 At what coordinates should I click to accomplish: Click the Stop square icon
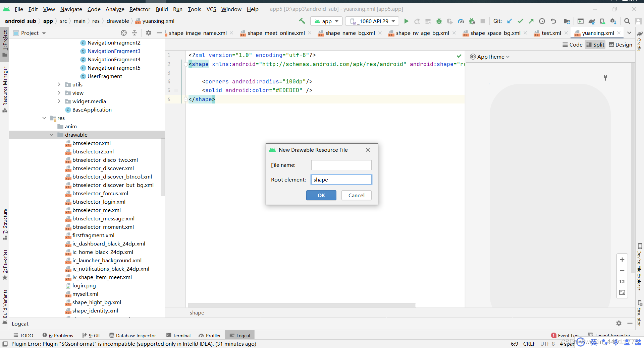(483, 21)
